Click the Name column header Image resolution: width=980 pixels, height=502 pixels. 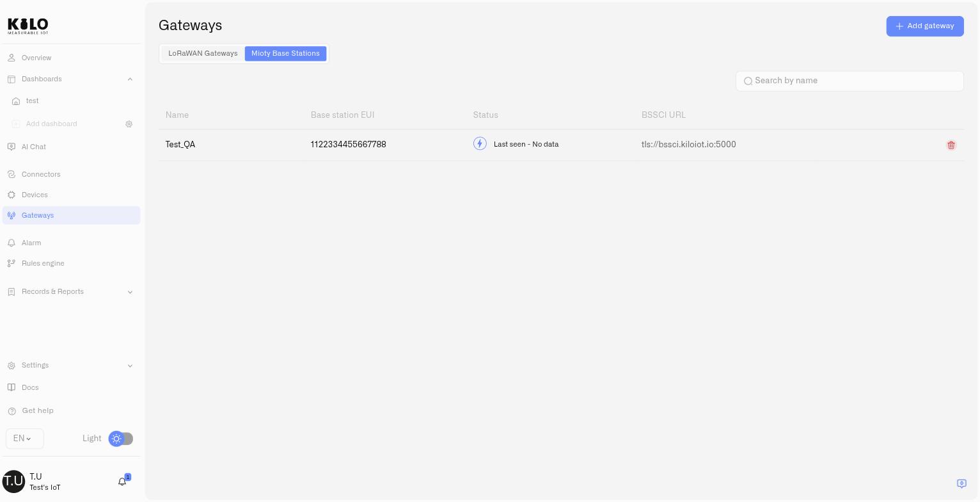point(177,115)
